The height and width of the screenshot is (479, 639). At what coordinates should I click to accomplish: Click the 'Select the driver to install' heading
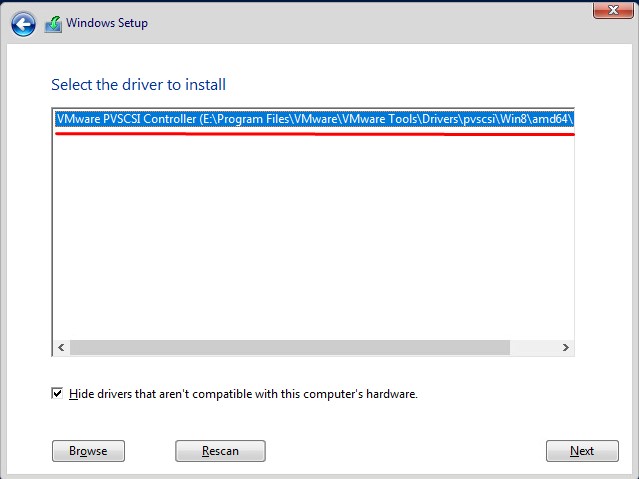pyautogui.click(x=139, y=85)
